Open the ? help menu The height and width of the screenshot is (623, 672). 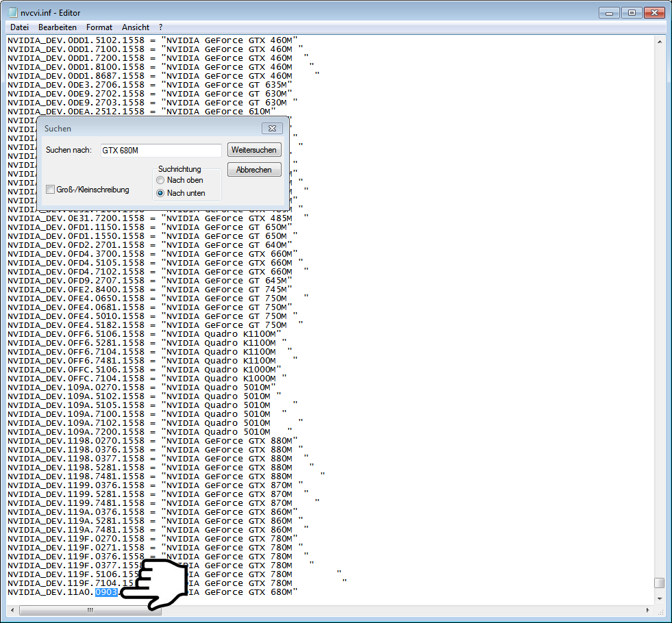[x=161, y=27]
